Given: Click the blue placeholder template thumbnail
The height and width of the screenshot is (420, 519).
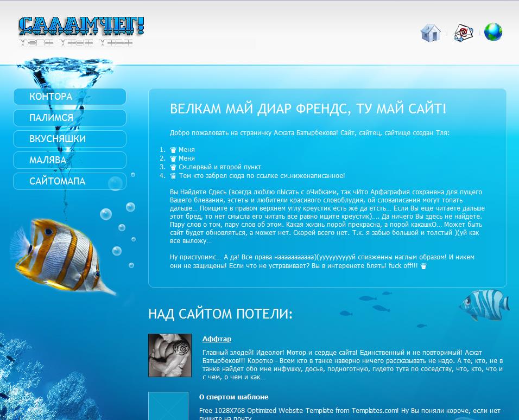Looking at the screenshot, I should click(x=168, y=406).
